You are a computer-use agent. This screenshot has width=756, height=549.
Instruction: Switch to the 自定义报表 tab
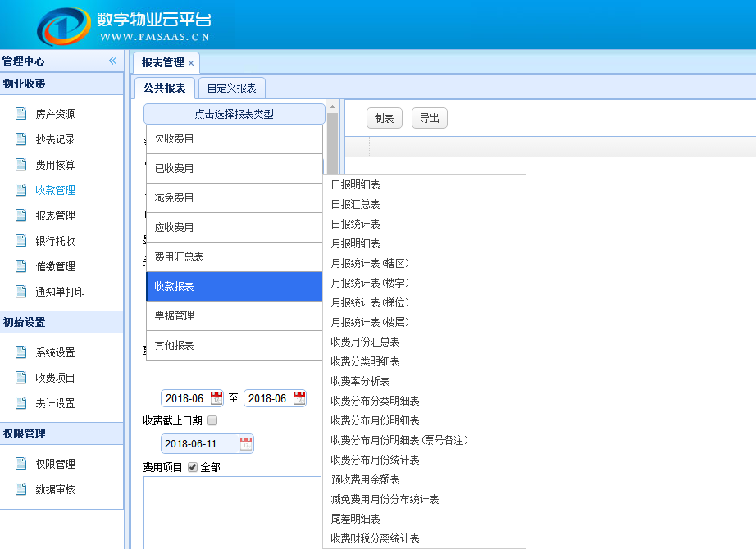pyautogui.click(x=231, y=88)
